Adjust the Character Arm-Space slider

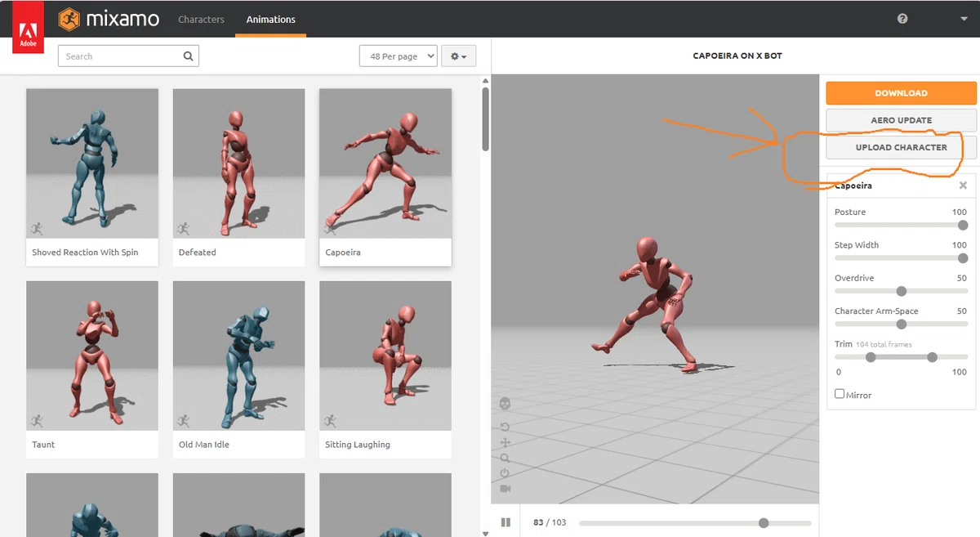tap(902, 324)
